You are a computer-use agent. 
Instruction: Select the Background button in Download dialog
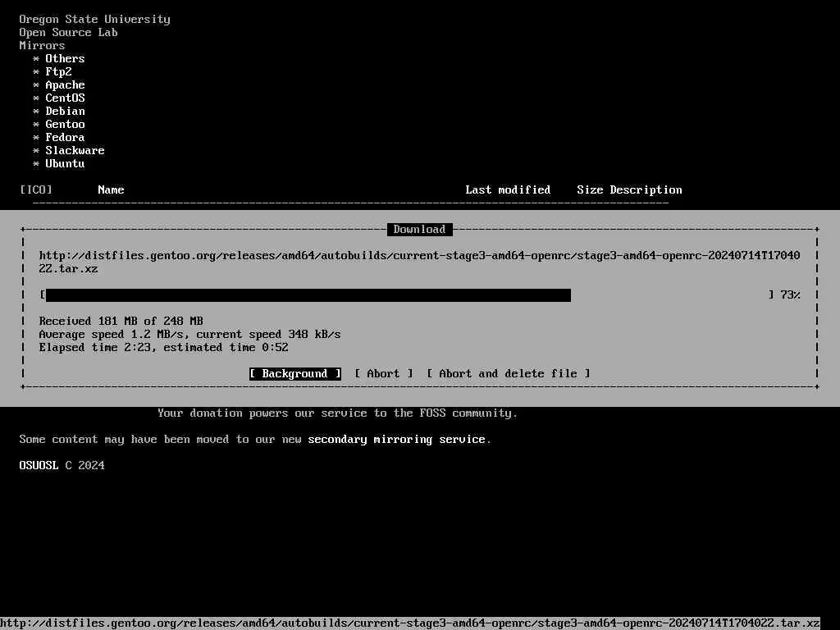pos(294,373)
